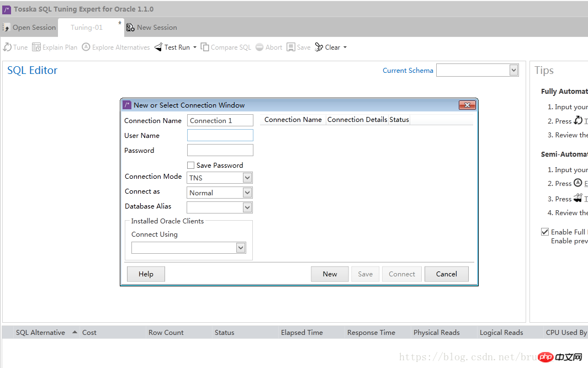Toggle the Enable Full checkbox in Tips
588x368 pixels.
click(545, 232)
